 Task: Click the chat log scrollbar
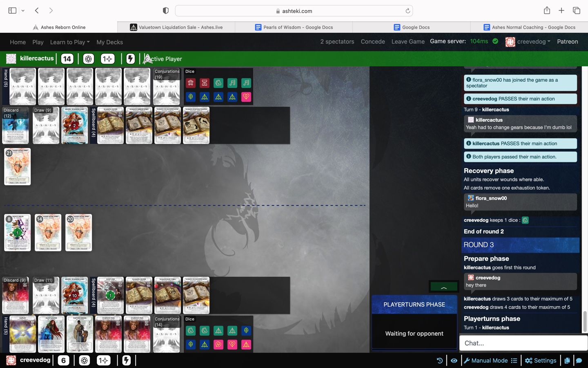(x=585, y=322)
